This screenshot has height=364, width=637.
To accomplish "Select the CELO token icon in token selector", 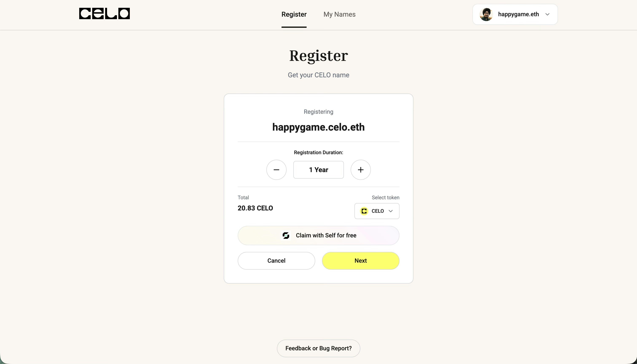I will point(364,211).
